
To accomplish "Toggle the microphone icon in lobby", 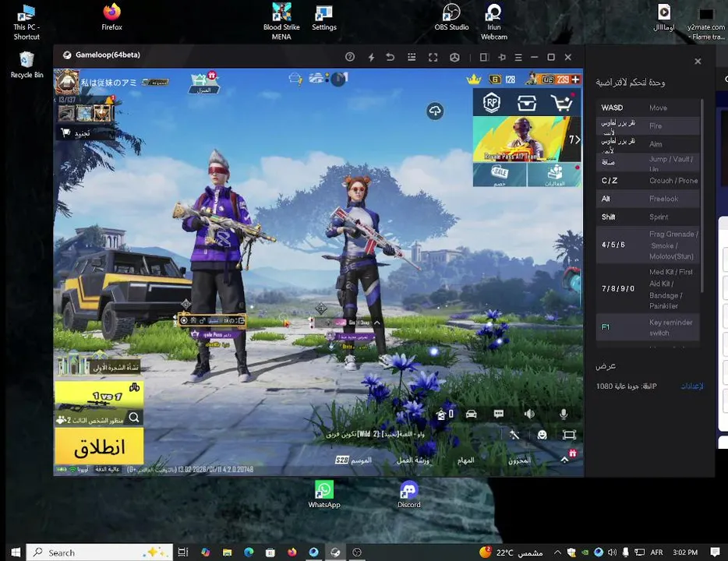I will 564,414.
